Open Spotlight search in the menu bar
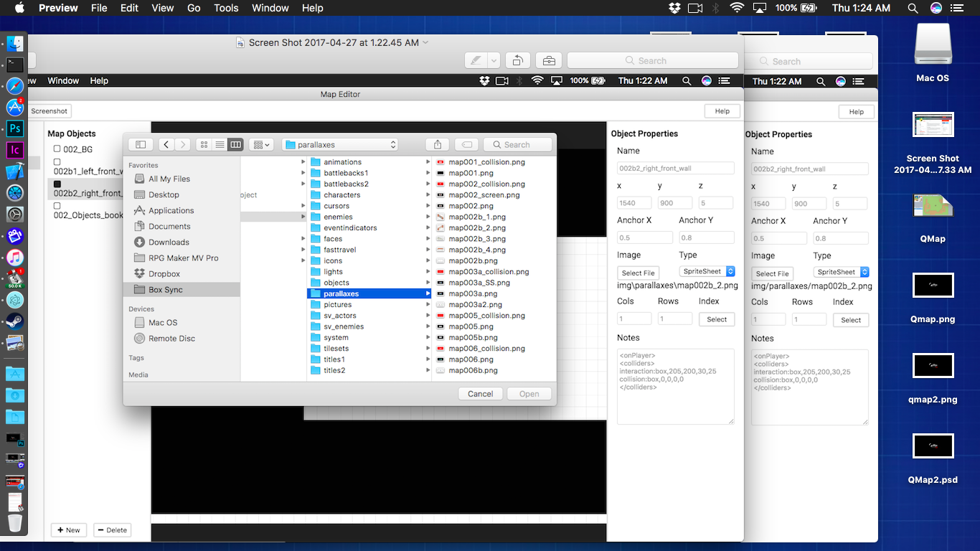 pyautogui.click(x=913, y=8)
